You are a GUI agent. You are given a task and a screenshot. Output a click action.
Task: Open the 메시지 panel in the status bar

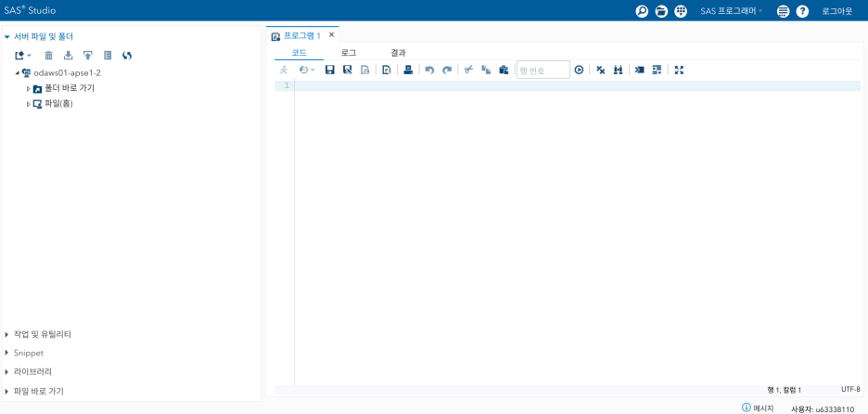click(x=758, y=408)
